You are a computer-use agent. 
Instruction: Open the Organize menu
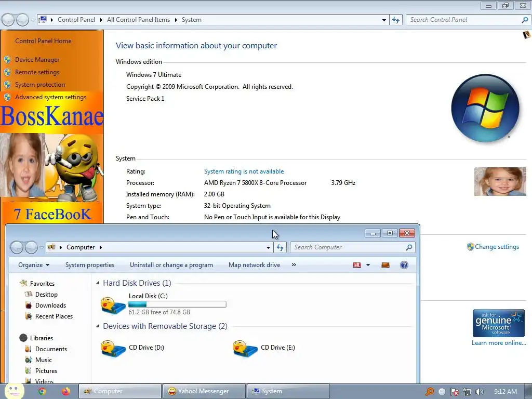coord(34,265)
